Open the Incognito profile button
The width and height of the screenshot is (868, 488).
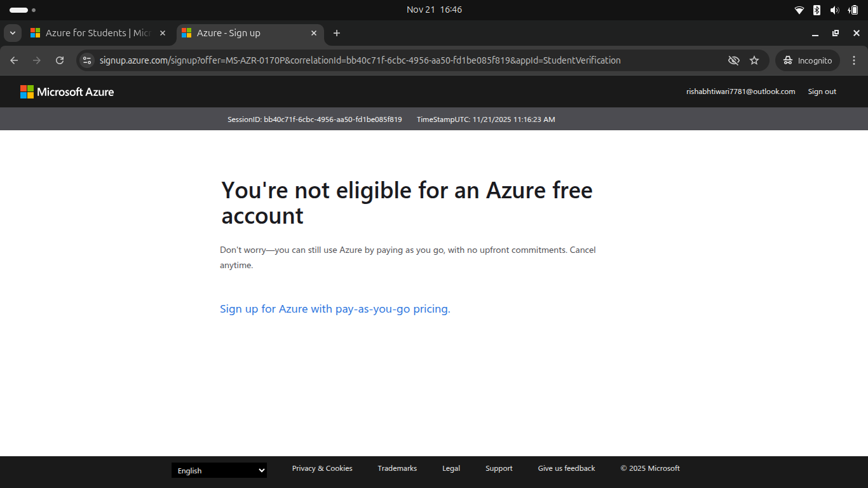click(808, 60)
